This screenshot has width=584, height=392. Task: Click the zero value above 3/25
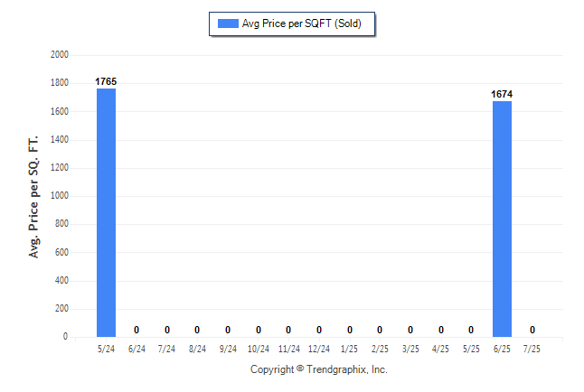410,330
